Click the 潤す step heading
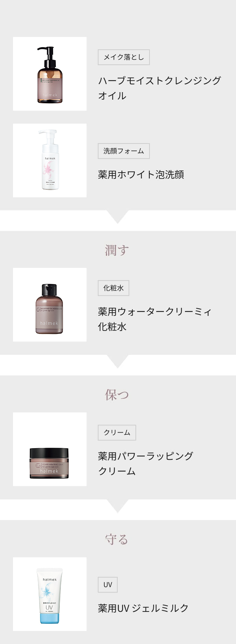Image resolution: width=236 pixels, height=644 pixels. pyautogui.click(x=117, y=250)
